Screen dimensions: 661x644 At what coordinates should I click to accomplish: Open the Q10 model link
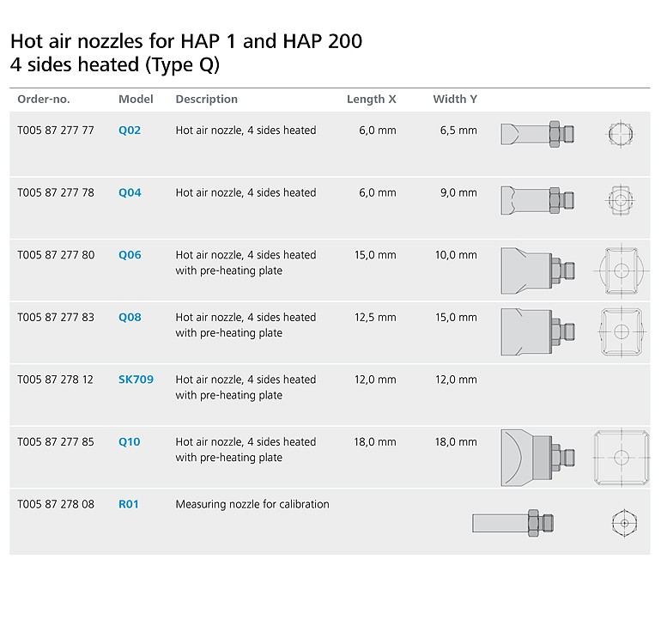pyautogui.click(x=129, y=442)
